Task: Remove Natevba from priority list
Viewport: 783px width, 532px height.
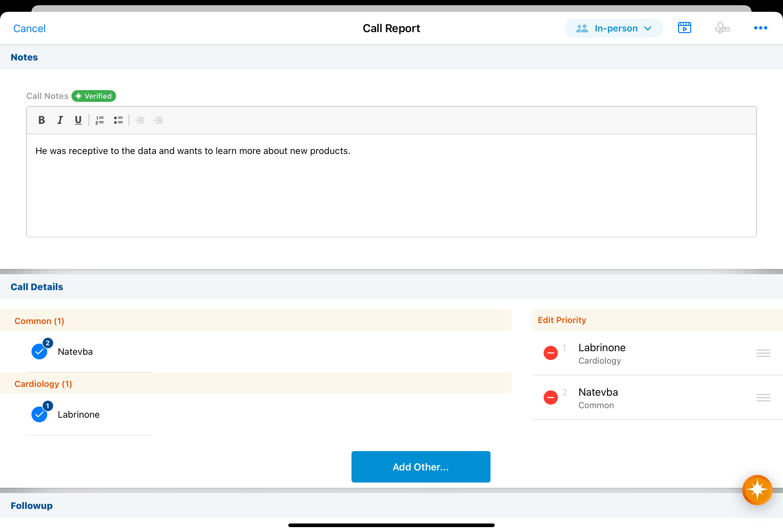Action: [x=551, y=398]
